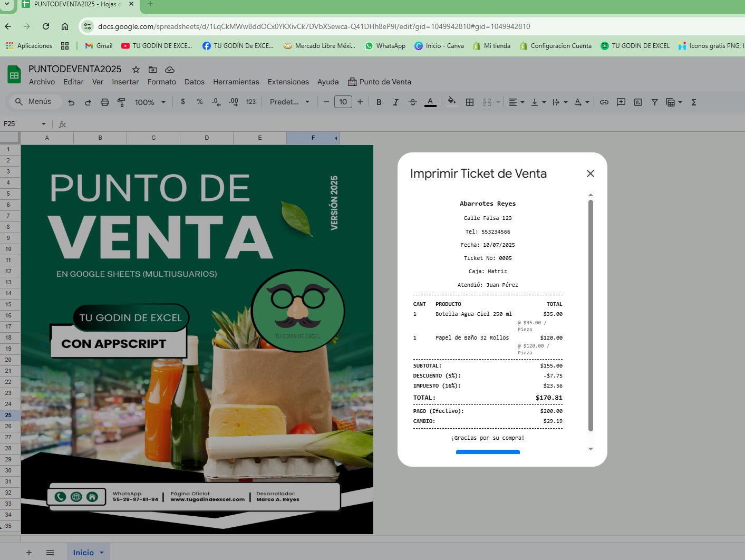Click the font size field showing 10
This screenshot has width=745, height=560.
click(x=343, y=102)
